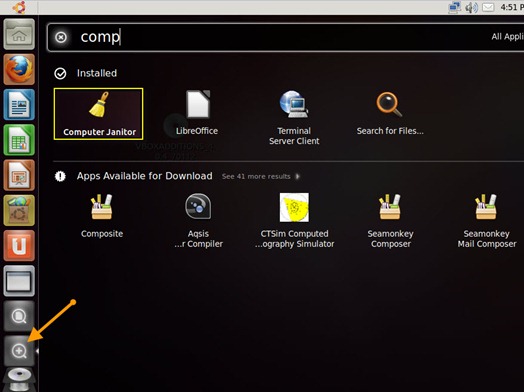Select Seamonkey Mail Composer app

pos(487,221)
